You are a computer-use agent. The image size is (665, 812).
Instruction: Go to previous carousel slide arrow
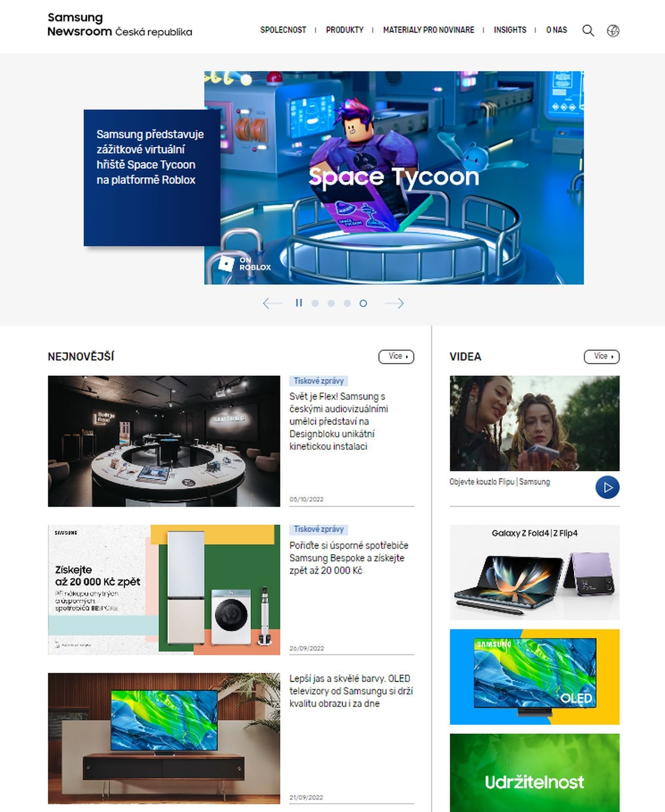tap(272, 303)
